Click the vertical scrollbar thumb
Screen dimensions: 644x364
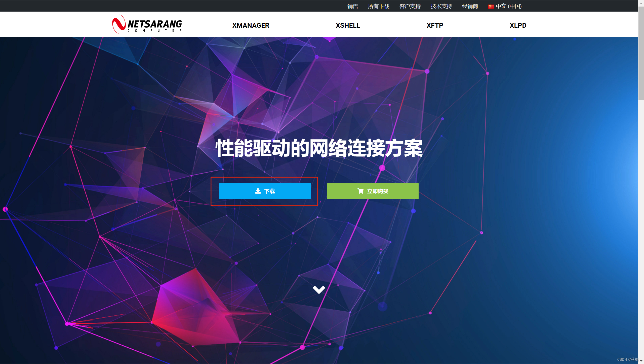coord(641,53)
